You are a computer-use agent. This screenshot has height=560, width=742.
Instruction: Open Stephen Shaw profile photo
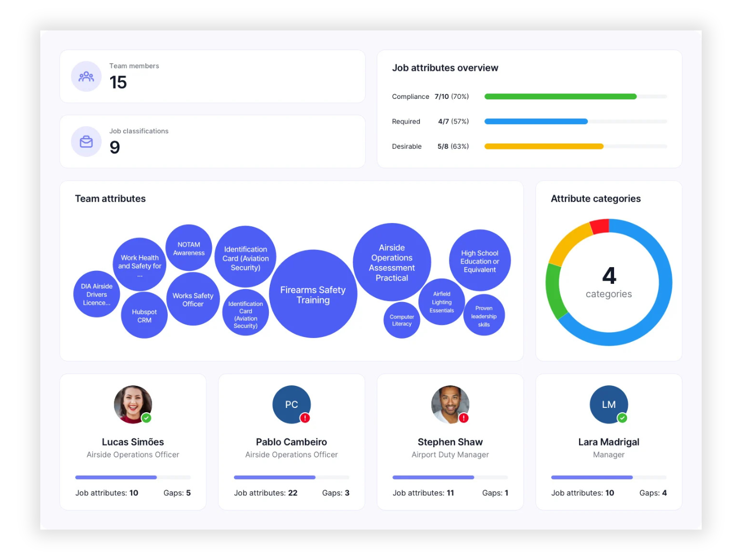pyautogui.click(x=450, y=404)
